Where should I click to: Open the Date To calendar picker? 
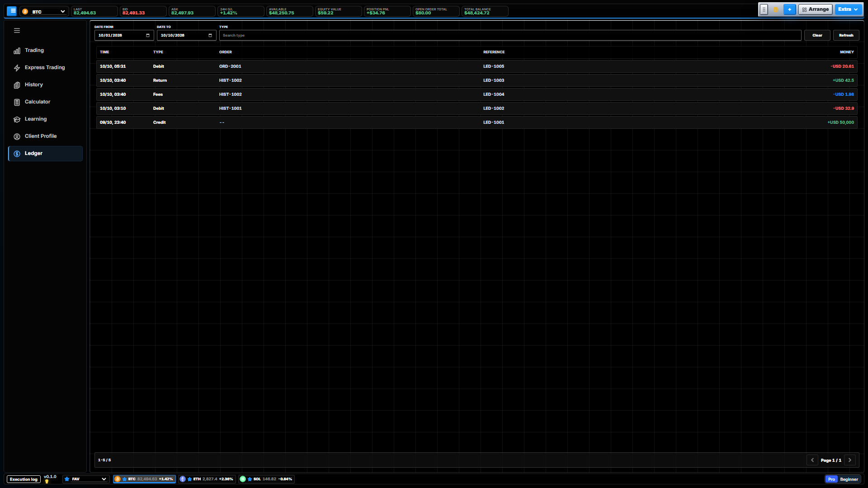tap(210, 35)
